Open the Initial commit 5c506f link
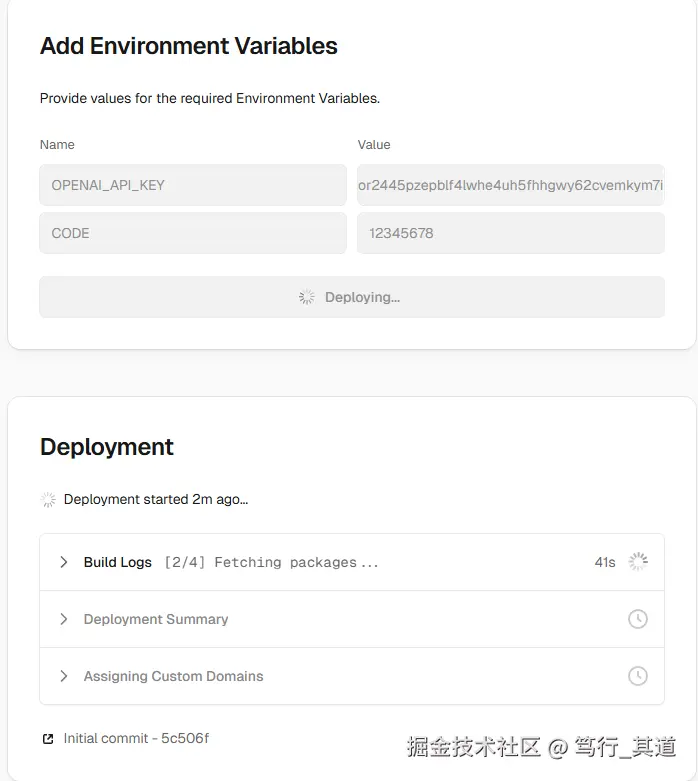Screen dimensions: 698x781 136,739
